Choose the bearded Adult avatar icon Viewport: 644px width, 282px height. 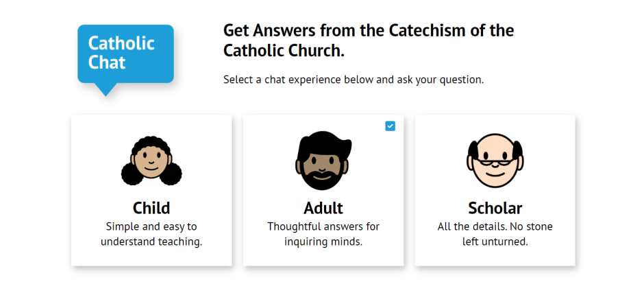tap(323, 161)
